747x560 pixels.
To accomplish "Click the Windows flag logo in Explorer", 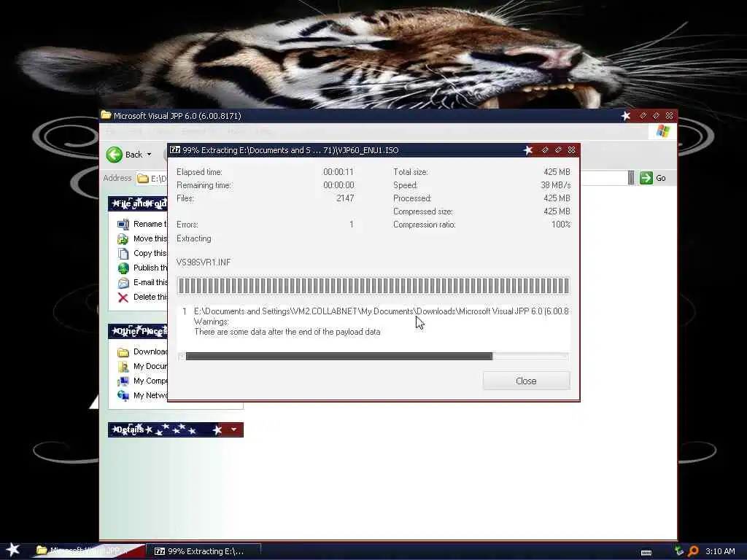I will click(x=663, y=131).
